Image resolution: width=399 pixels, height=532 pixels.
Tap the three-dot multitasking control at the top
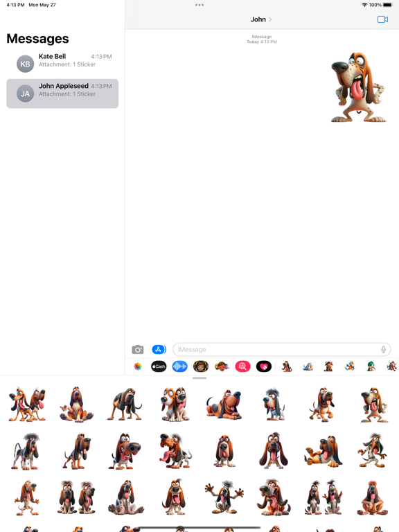point(199,5)
